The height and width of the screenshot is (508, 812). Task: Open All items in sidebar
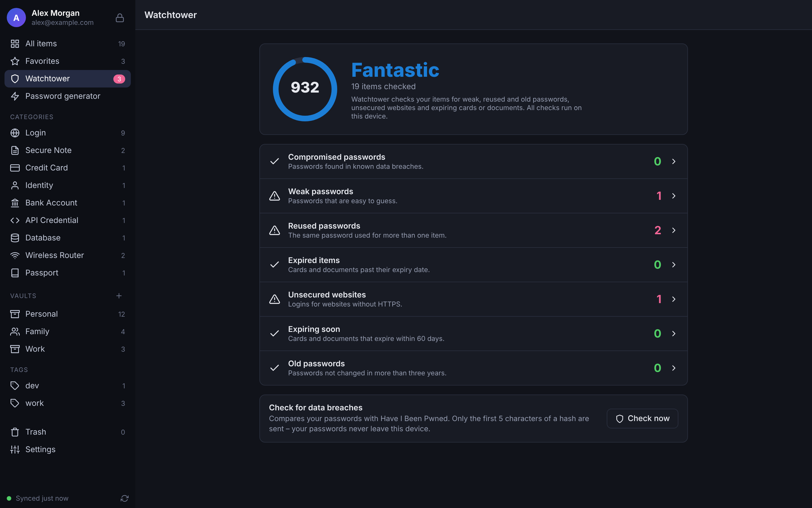pyautogui.click(x=67, y=44)
